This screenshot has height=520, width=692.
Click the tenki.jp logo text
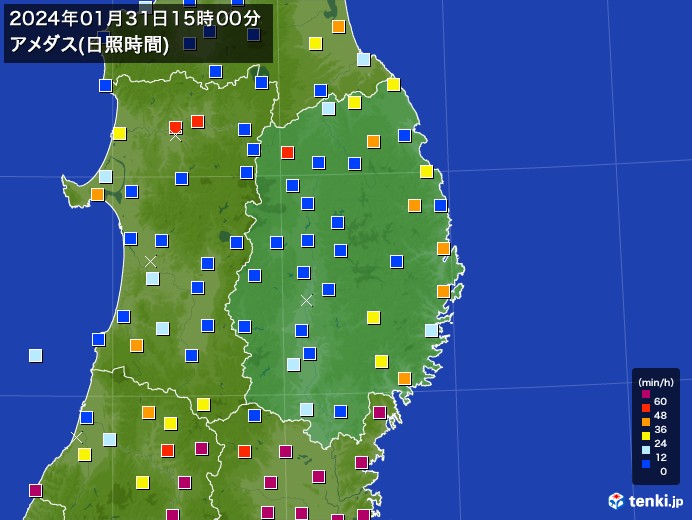(656, 501)
